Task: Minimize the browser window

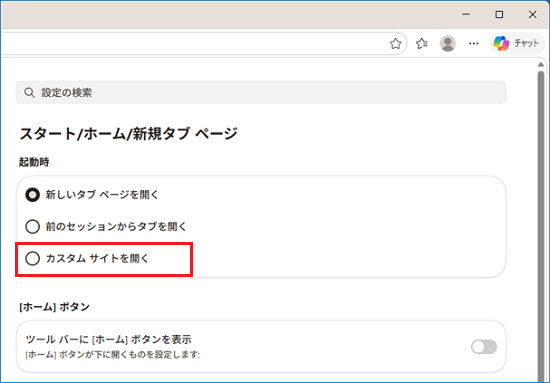Action: pyautogui.click(x=466, y=14)
